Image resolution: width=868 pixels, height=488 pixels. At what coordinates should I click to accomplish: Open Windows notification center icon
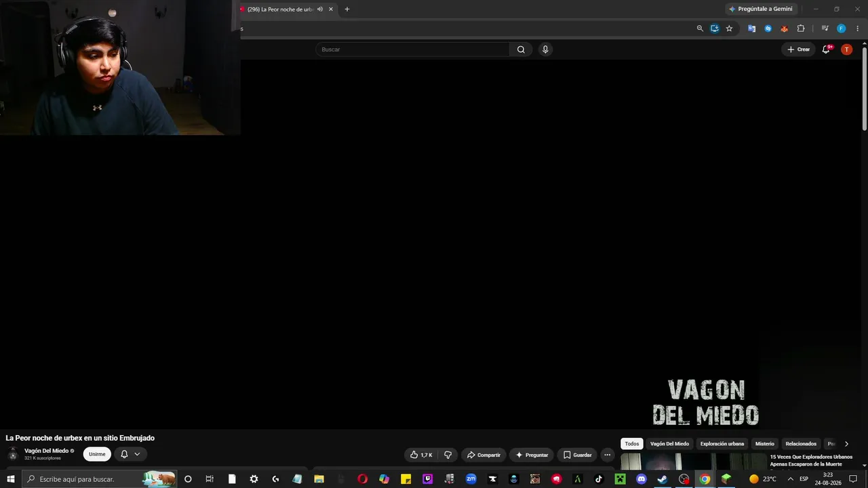pos(853,479)
